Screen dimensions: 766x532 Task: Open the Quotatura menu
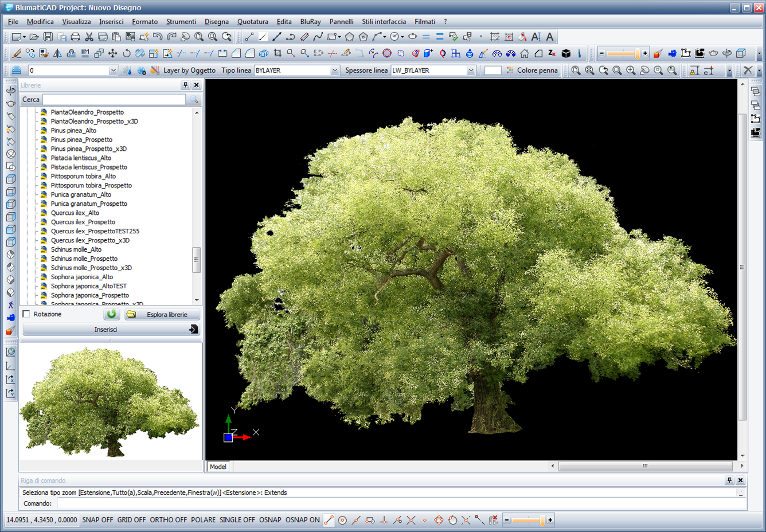(x=252, y=22)
